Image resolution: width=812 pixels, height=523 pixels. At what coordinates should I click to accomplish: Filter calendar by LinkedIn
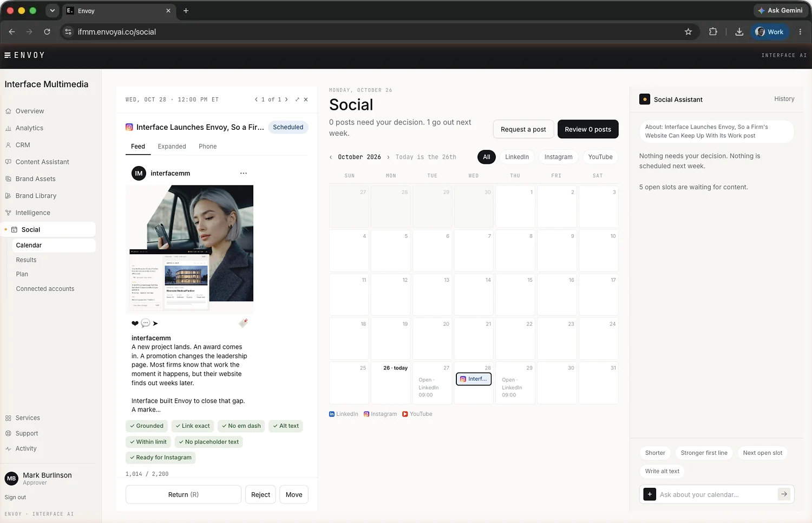(x=517, y=157)
